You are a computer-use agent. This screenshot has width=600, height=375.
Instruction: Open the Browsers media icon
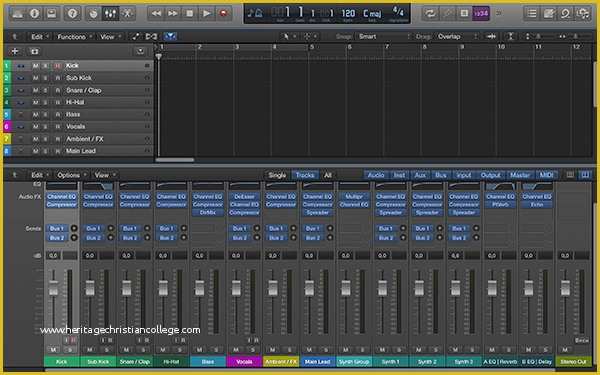[x=582, y=14]
